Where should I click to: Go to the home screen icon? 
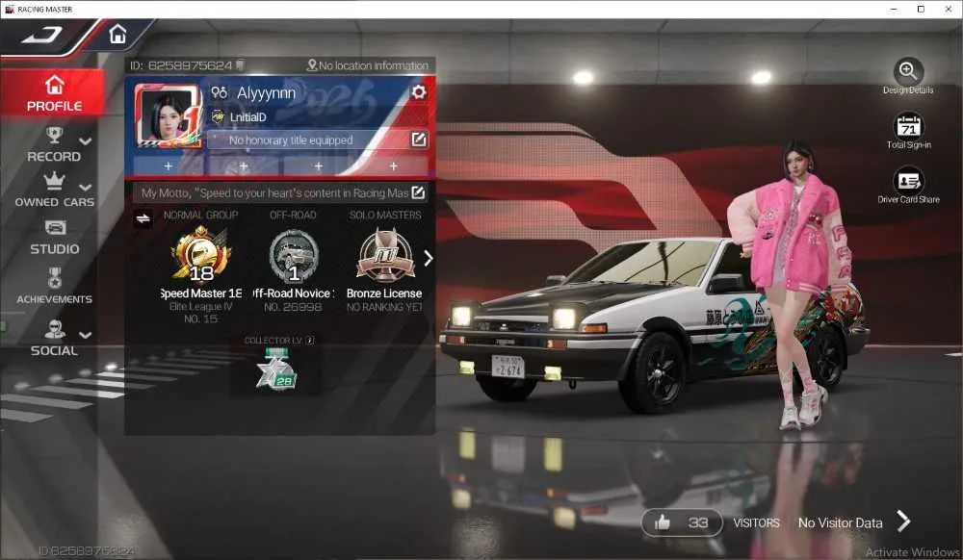tap(117, 34)
